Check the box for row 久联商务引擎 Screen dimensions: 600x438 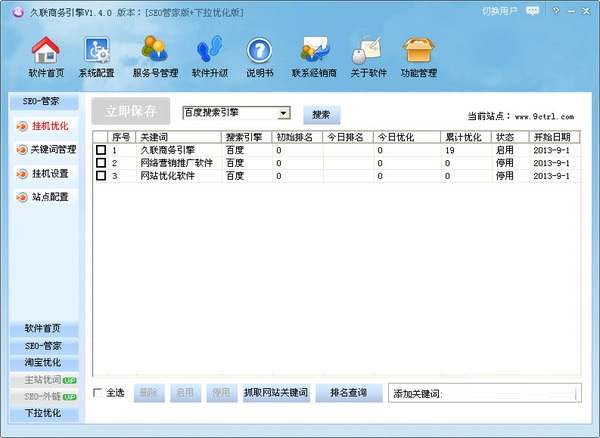[x=101, y=150]
